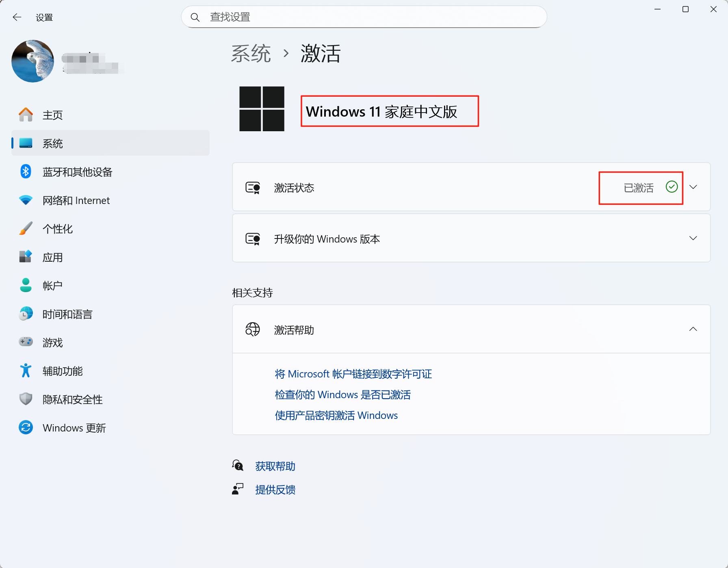Open the 主页 sidebar item
The height and width of the screenshot is (568, 728).
click(x=110, y=115)
